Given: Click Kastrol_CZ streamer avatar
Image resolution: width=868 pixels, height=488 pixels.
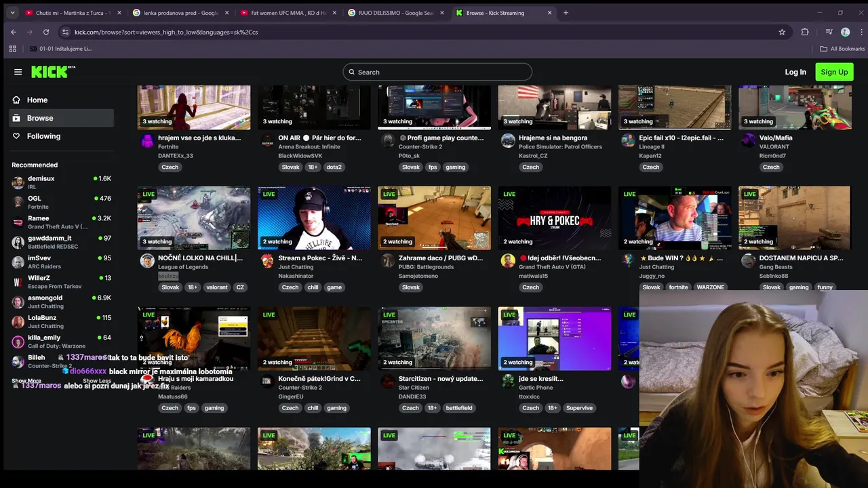Looking at the screenshot, I should tap(508, 140).
